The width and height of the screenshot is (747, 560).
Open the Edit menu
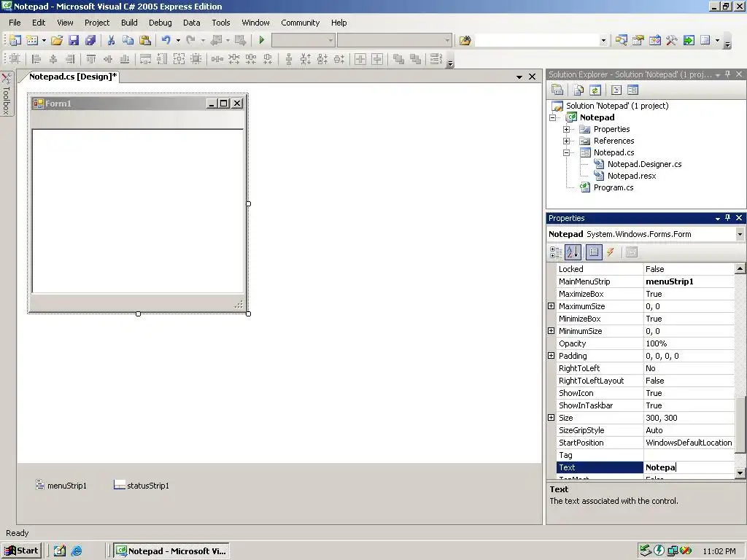[39, 23]
